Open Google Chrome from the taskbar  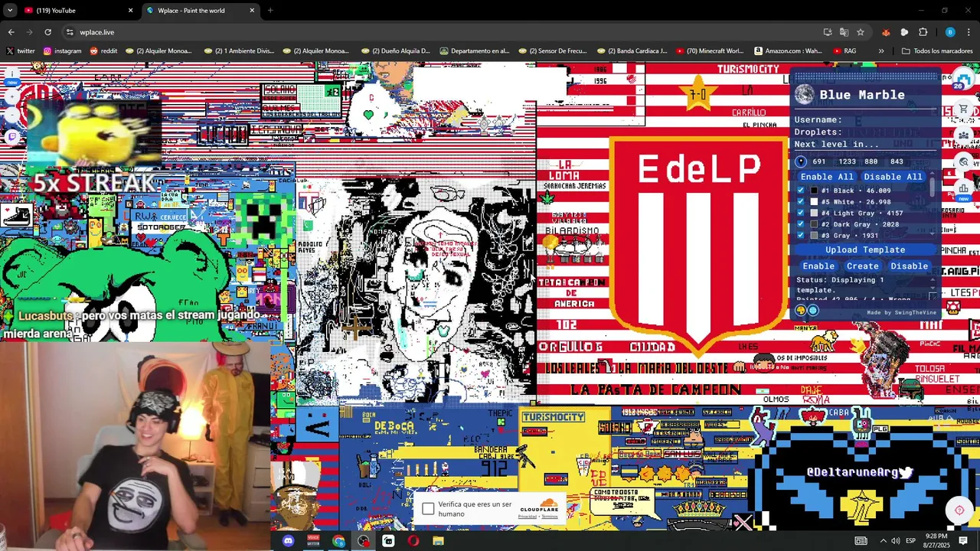[338, 541]
